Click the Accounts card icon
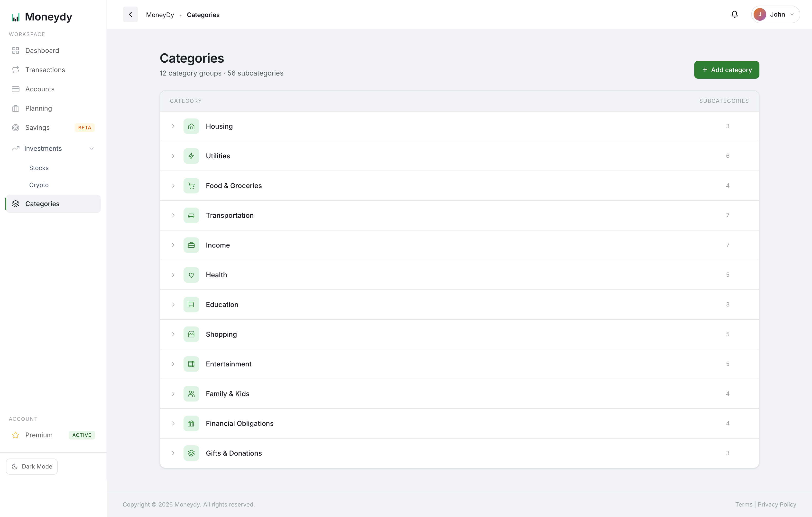The image size is (812, 517). coord(16,89)
